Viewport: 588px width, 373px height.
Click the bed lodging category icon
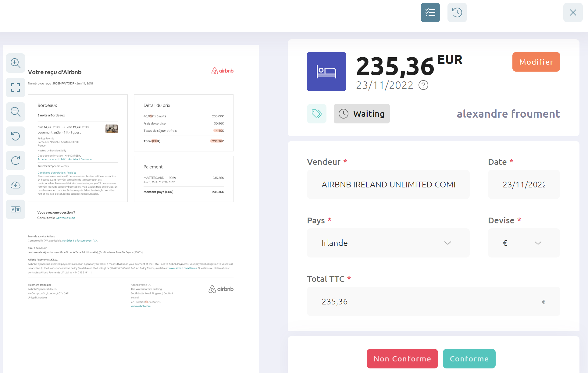(326, 72)
